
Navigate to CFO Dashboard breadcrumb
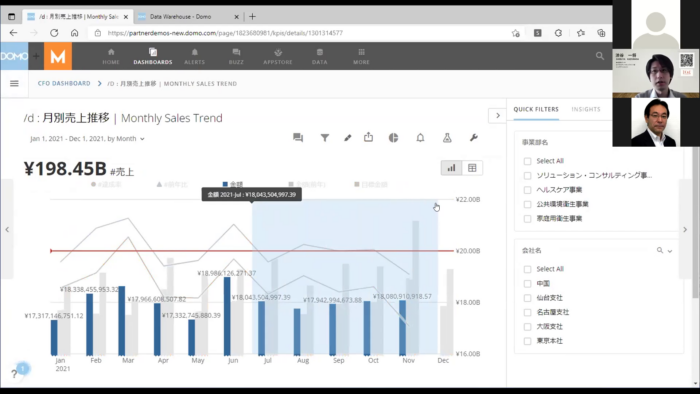point(64,83)
